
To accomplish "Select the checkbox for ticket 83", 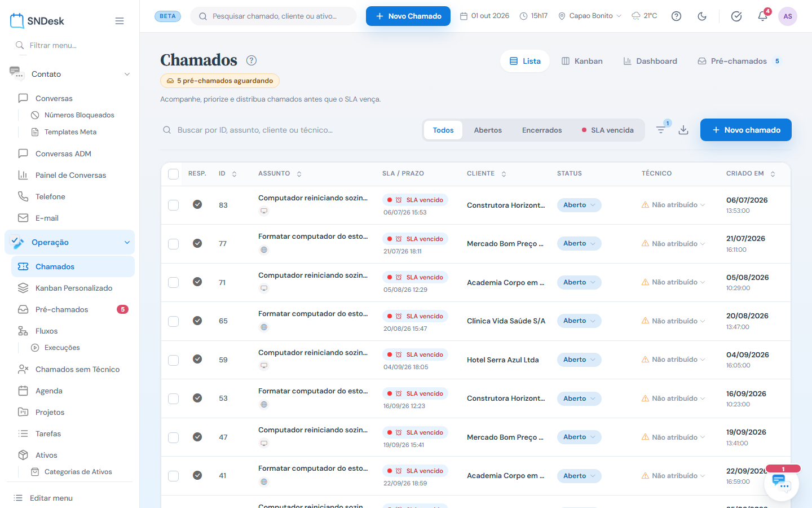I will (x=174, y=205).
